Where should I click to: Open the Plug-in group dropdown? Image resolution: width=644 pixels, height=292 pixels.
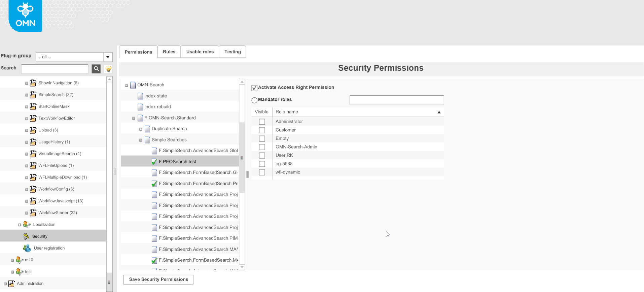108,57
